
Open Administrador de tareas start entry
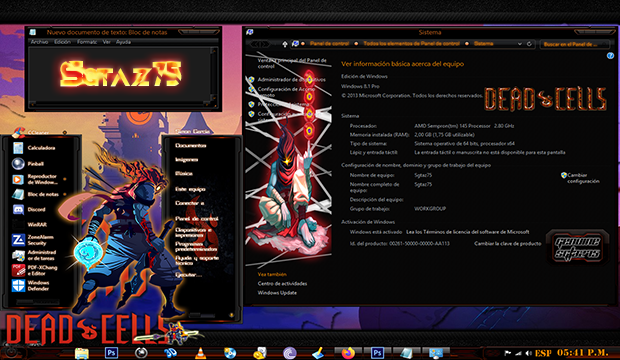coord(34,255)
